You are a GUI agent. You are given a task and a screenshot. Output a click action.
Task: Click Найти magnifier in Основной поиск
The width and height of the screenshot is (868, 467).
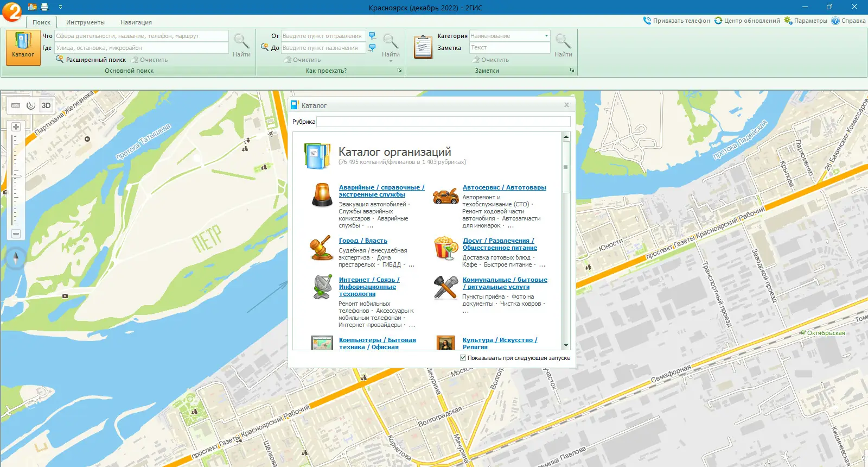tap(241, 45)
